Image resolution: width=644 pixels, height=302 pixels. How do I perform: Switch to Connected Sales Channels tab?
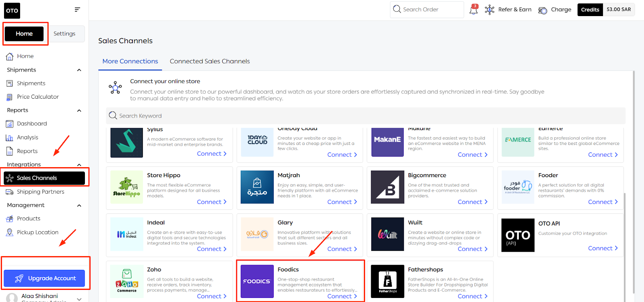(210, 61)
